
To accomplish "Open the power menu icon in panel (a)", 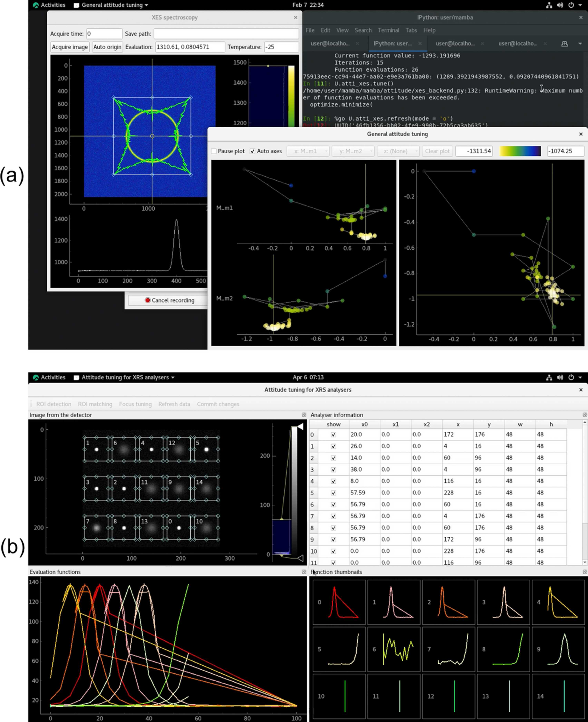I will pyautogui.click(x=571, y=5).
